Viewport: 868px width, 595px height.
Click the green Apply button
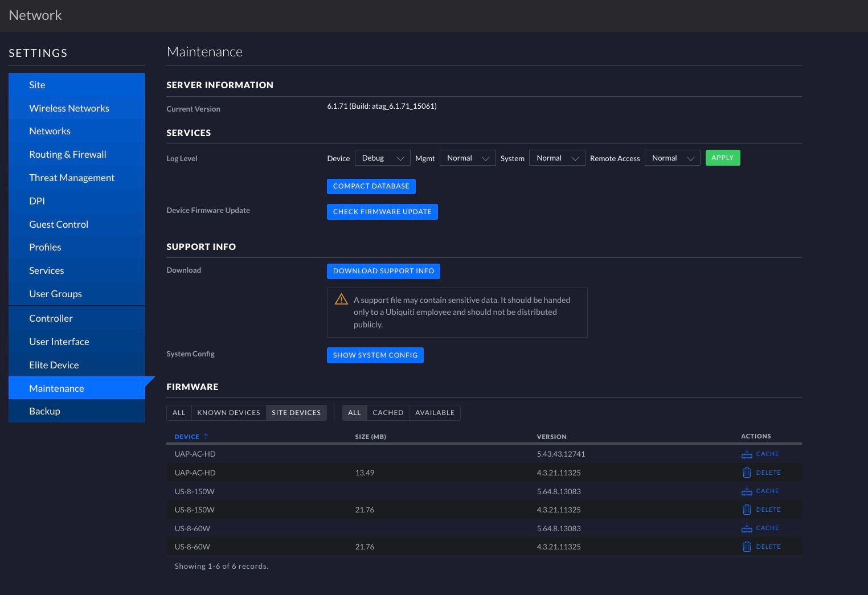point(722,158)
